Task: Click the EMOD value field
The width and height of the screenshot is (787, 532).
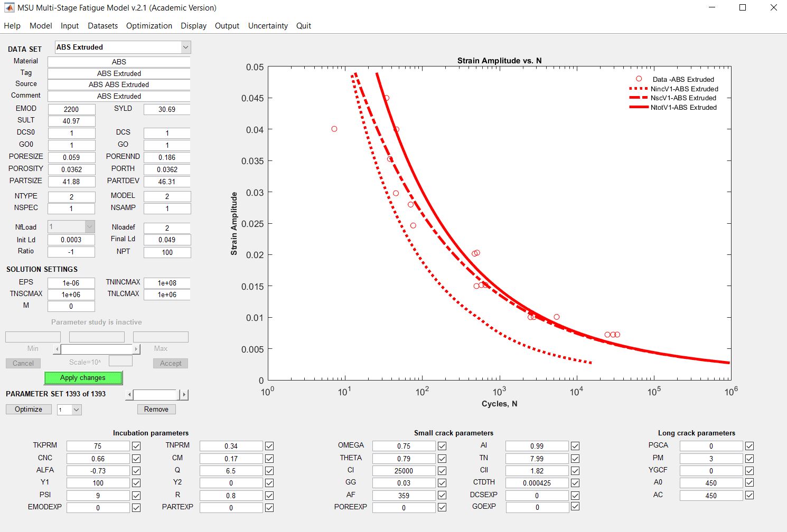Action: 71,109
